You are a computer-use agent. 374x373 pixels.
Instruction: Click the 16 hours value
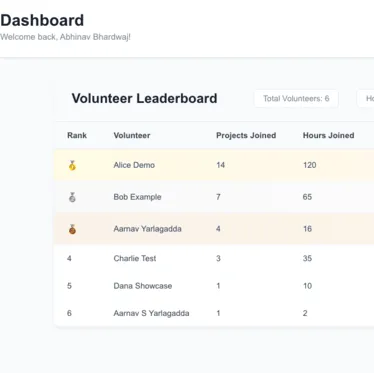point(307,229)
